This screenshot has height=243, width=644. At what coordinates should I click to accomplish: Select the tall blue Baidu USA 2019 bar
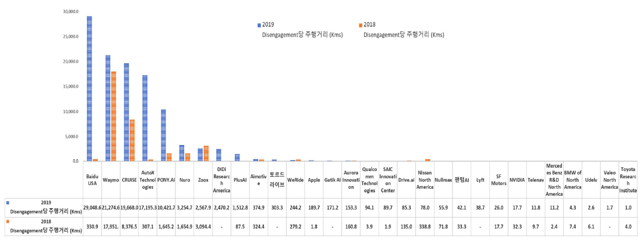pyautogui.click(x=89, y=89)
